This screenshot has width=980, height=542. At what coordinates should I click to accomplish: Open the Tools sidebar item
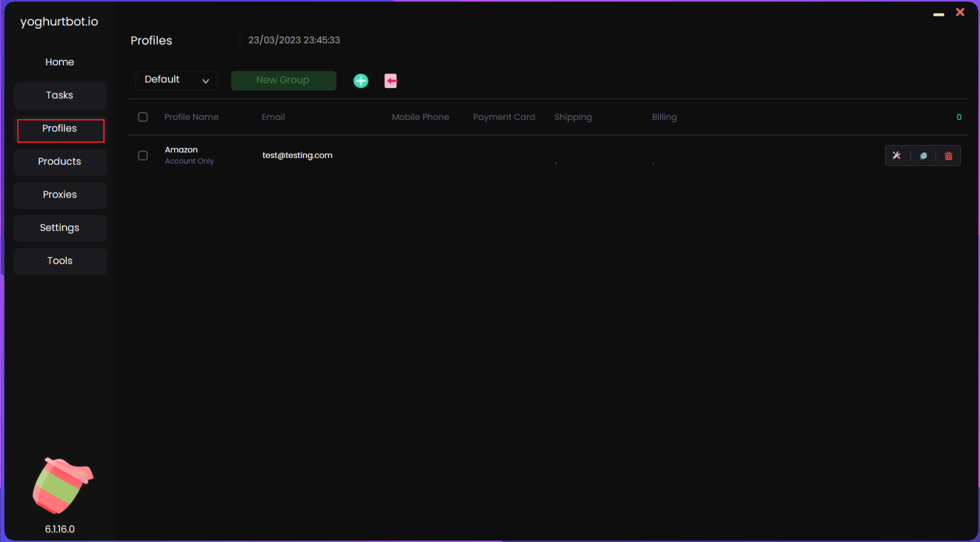pyautogui.click(x=60, y=261)
